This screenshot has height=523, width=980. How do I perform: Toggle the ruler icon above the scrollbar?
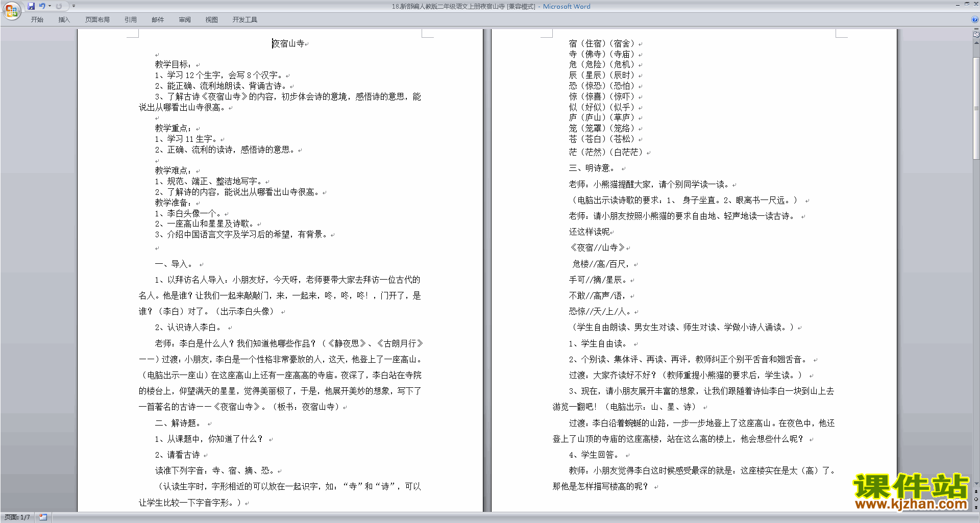point(976,35)
